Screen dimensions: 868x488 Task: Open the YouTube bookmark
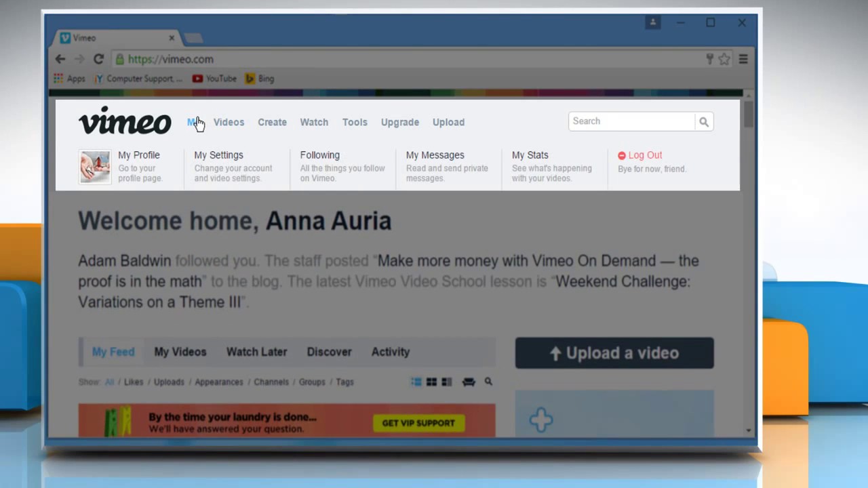point(214,79)
